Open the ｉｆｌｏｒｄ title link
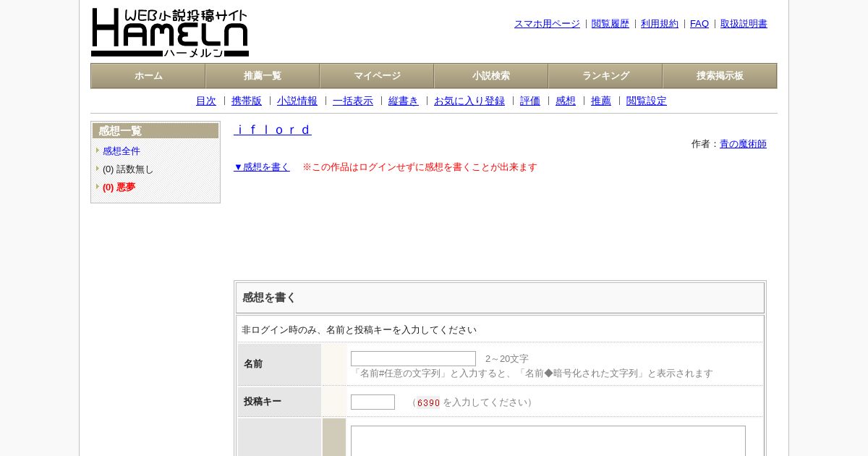Image resolution: width=868 pixels, height=456 pixels. pos(273,130)
